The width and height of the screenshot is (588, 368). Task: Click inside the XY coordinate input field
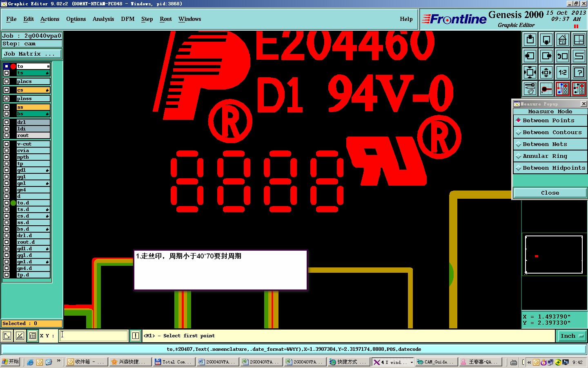click(x=94, y=336)
